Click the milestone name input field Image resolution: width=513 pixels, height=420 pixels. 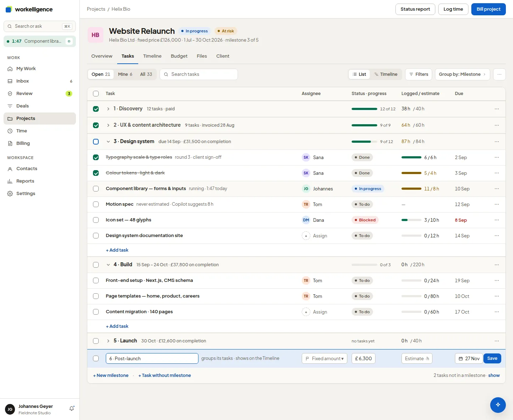(x=152, y=358)
